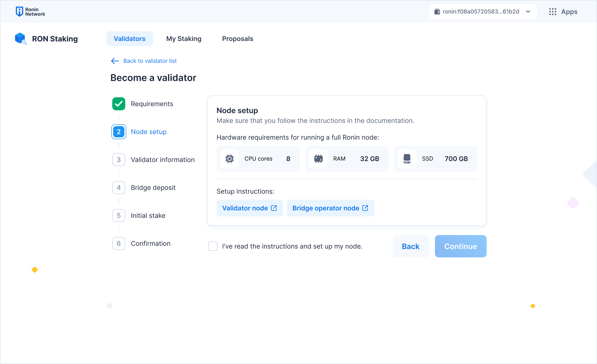Click the 'Requirements' step label
The image size is (597, 364).
pos(152,104)
